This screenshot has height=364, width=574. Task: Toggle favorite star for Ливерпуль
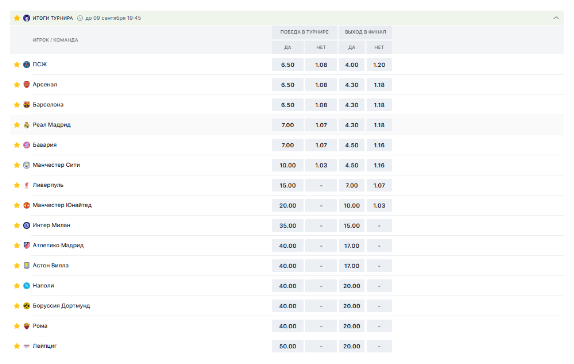(x=17, y=185)
